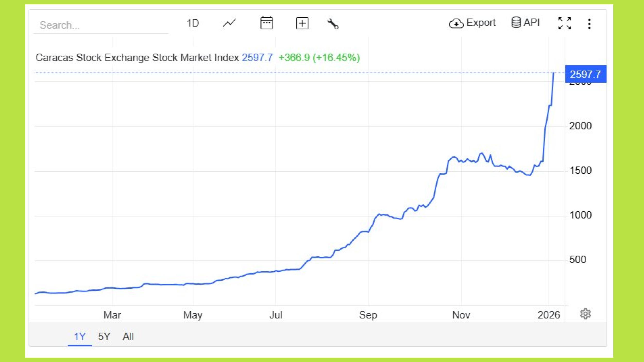This screenshot has width=644, height=362.
Task: Click the 2026 label on time axis
Action: (549, 315)
